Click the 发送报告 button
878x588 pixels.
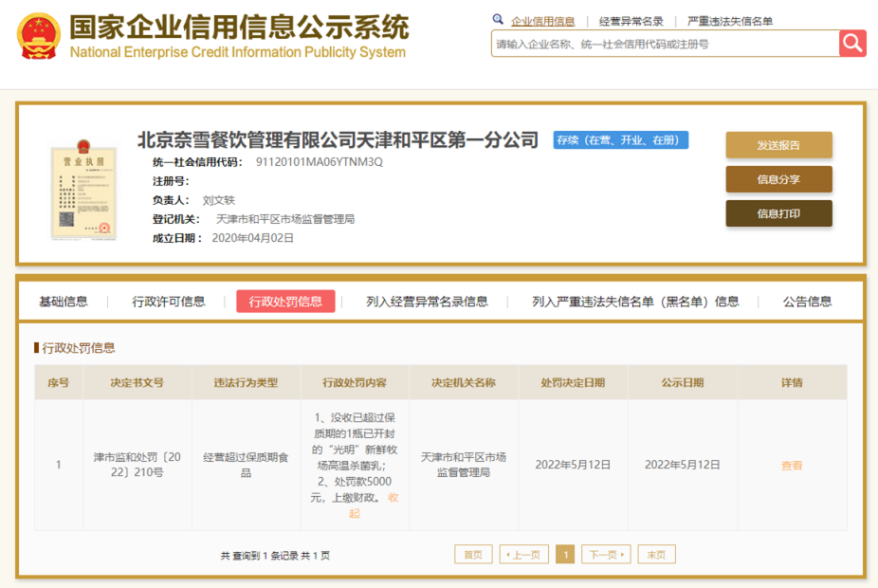click(778, 145)
